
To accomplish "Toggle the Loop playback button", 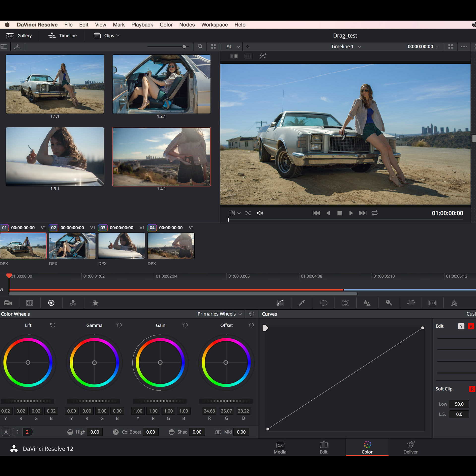I will point(374,213).
